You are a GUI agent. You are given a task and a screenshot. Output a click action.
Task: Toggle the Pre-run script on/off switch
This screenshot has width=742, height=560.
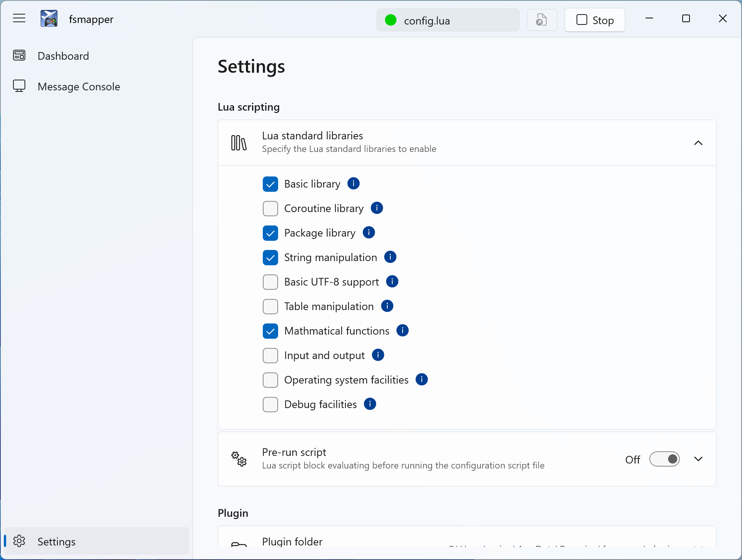664,459
